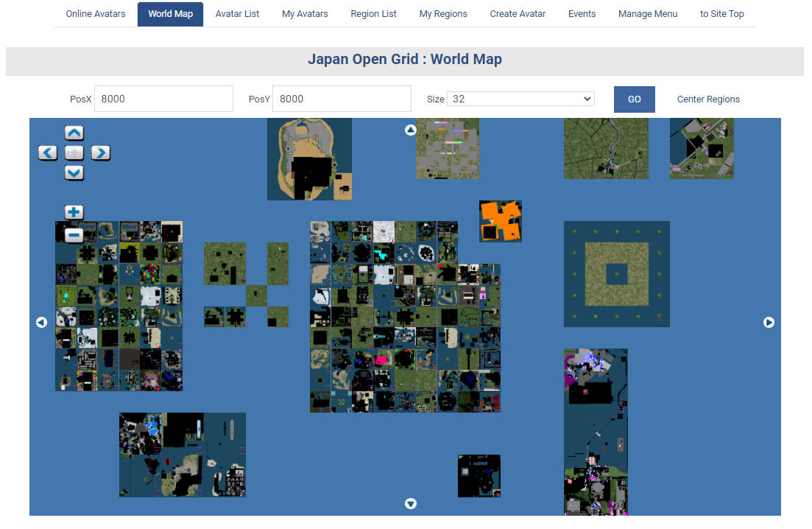Viewport: 812px width, 529px height.
Task: Click the pan up arrow button
Action: point(74,133)
